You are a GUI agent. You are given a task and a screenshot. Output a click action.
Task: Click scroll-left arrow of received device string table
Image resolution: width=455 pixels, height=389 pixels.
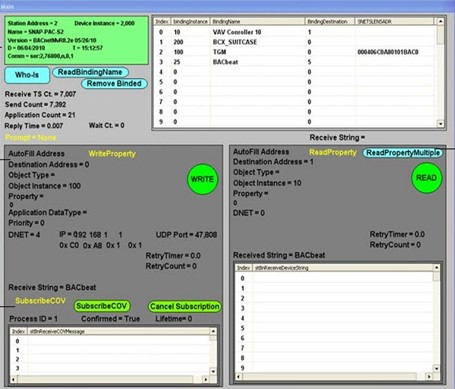click(x=238, y=377)
